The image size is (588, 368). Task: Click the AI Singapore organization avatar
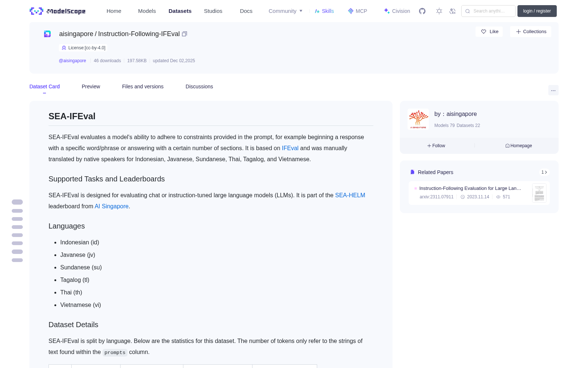[x=418, y=119]
